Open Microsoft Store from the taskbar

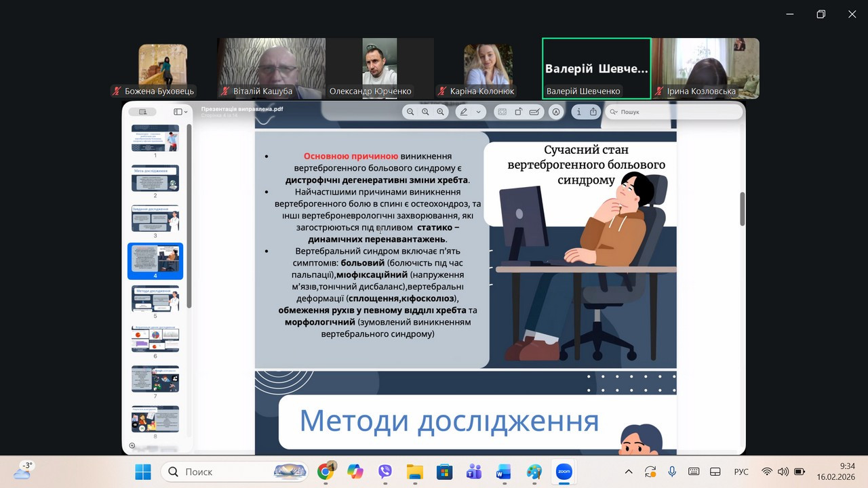tap(444, 472)
